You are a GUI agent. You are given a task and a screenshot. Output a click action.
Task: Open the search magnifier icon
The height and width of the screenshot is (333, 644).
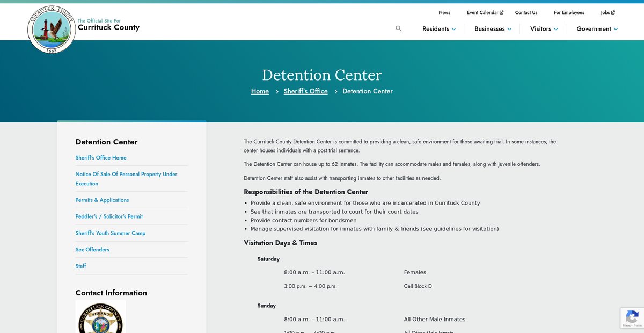pyautogui.click(x=398, y=28)
